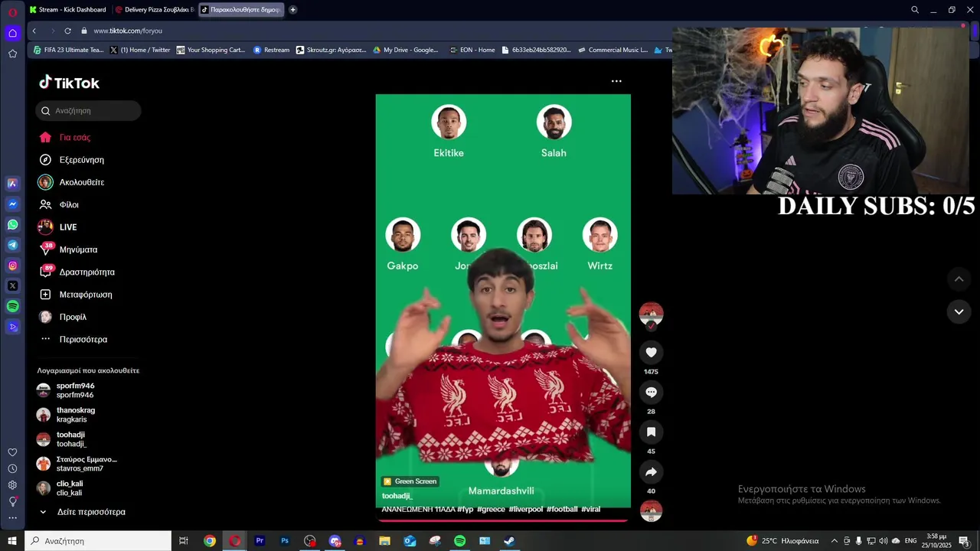Open Instagram in Opera sidebar
Screen dimensions: 980x551
12,266
